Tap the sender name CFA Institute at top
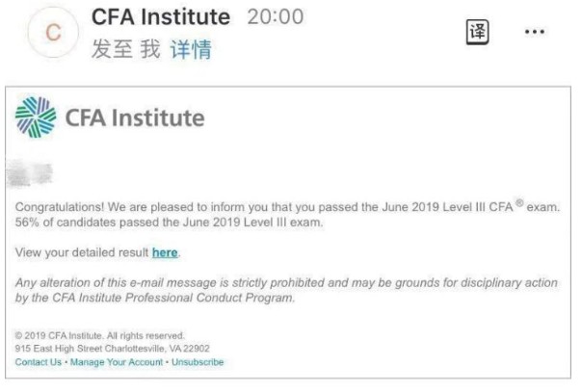This screenshot has width=581, height=392. (x=160, y=17)
